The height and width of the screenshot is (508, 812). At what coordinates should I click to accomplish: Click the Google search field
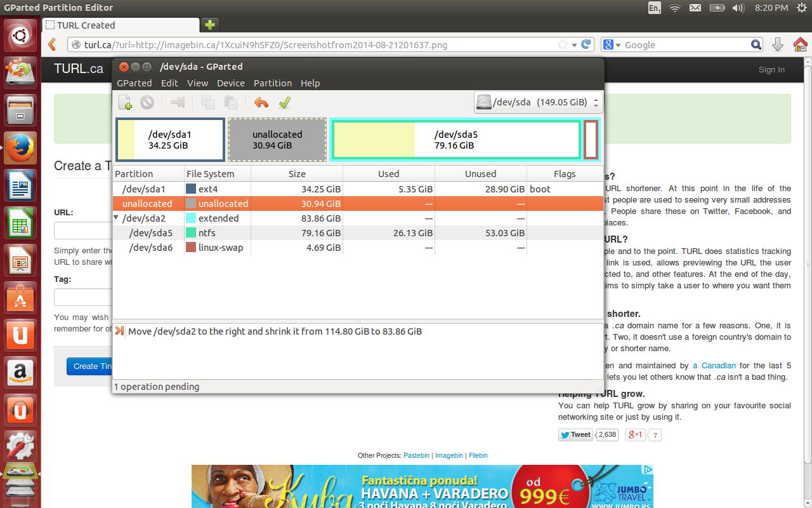(686, 45)
